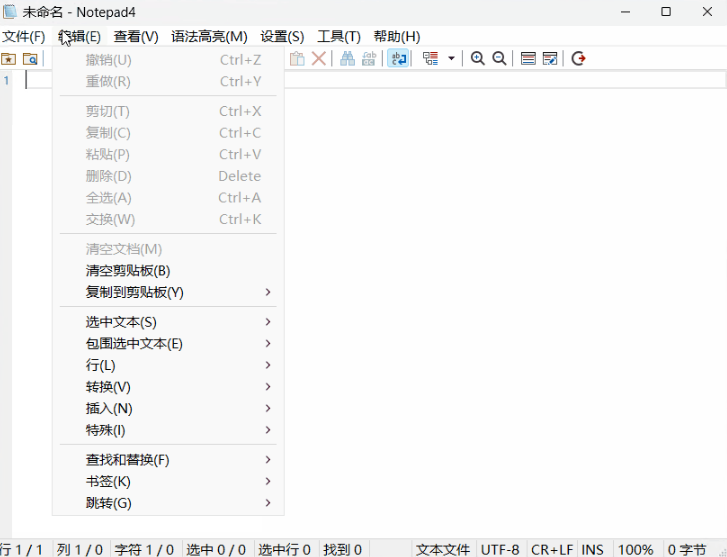Screen dimensions: 727x557
Task: Click the 重做(R) menu entry
Action: coord(168,82)
